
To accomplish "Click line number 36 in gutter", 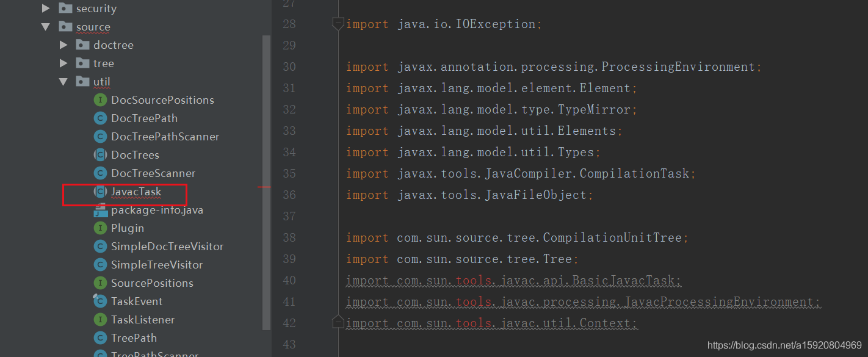I will (x=289, y=195).
